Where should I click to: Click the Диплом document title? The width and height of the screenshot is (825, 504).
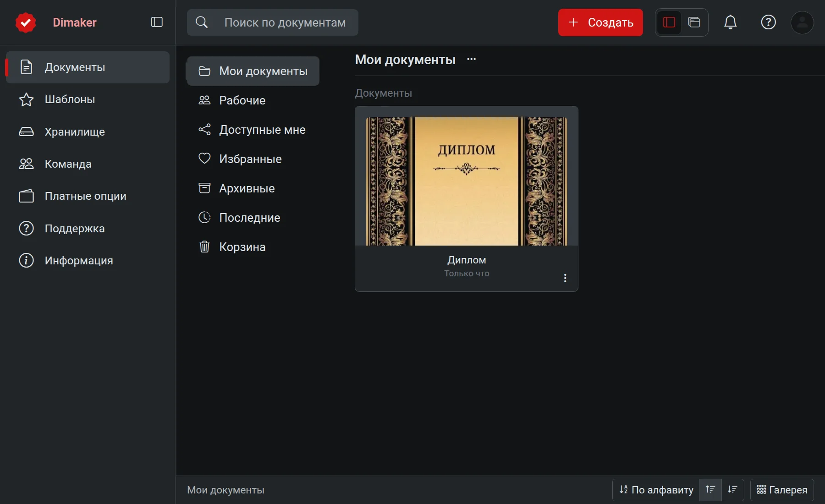[467, 260]
